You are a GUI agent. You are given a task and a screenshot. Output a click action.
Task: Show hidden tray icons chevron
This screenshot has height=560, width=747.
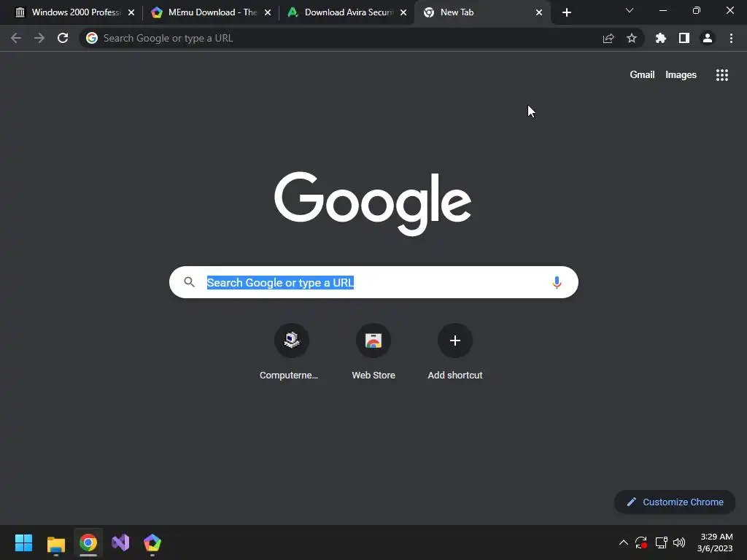[623, 542]
